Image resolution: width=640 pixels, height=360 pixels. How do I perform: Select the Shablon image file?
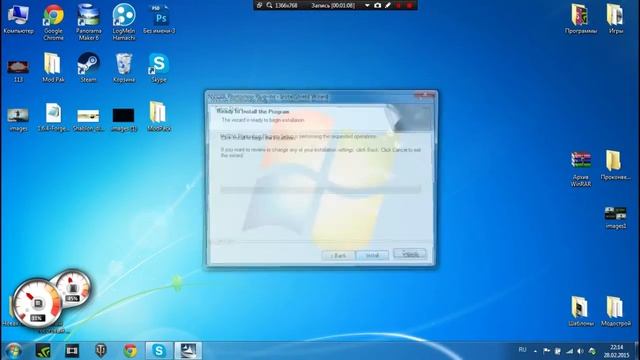point(88,120)
